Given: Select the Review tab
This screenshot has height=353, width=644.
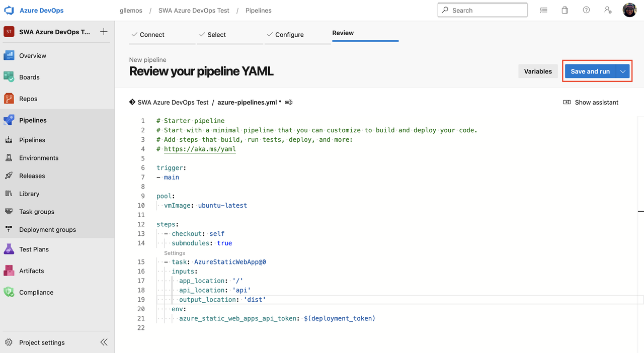Looking at the screenshot, I should [x=343, y=33].
